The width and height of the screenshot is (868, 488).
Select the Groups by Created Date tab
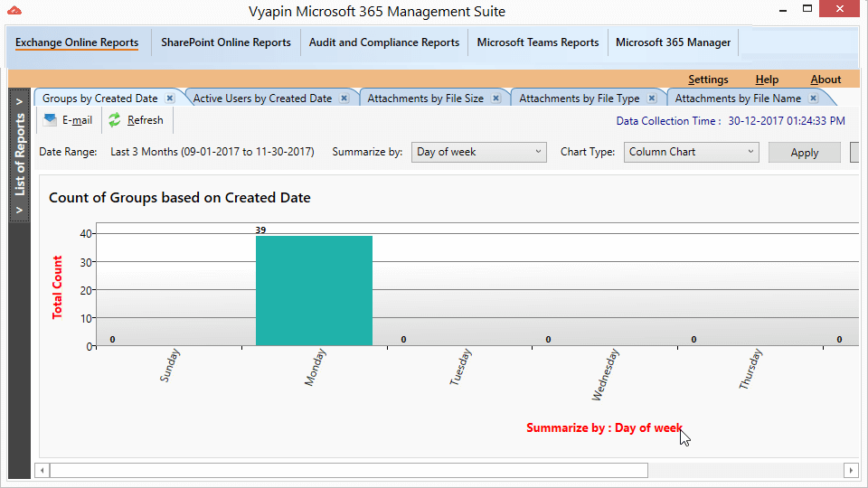(100, 98)
